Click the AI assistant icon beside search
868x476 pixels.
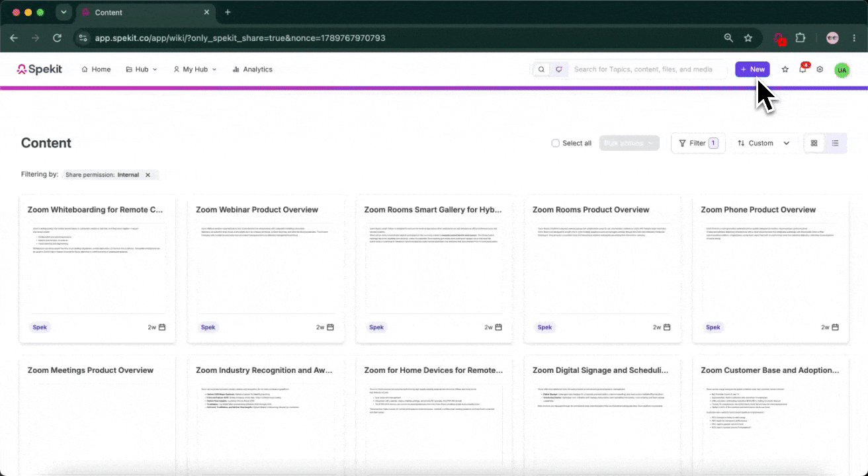click(x=559, y=69)
